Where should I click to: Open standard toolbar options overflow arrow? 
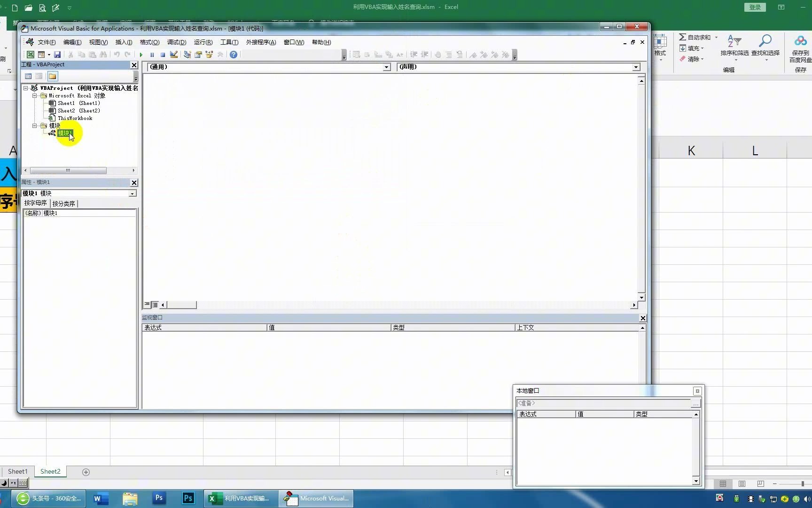click(x=344, y=56)
